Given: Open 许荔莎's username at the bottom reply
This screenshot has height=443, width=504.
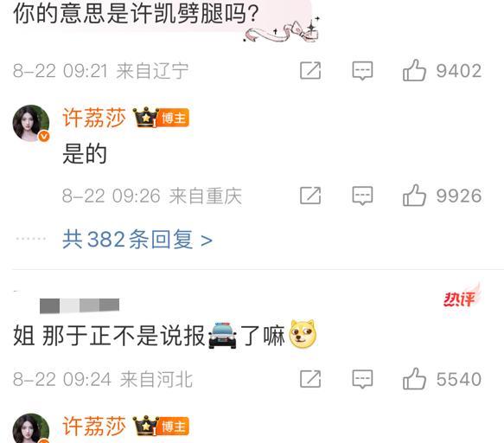Looking at the screenshot, I should [x=94, y=427].
